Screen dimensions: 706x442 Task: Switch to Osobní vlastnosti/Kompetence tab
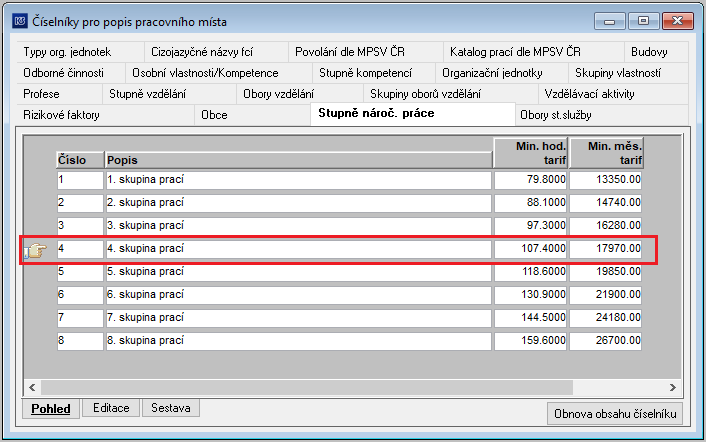218,73
